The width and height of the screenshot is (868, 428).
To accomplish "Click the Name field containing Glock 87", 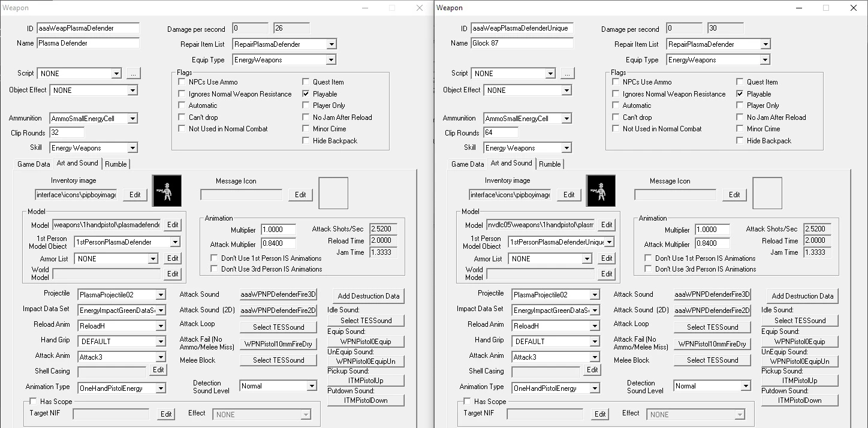I will click(522, 43).
